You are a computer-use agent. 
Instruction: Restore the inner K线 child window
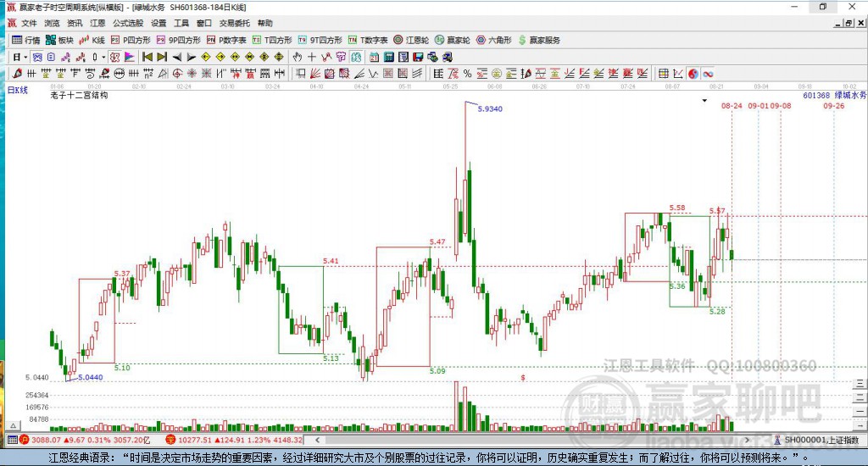(x=849, y=23)
